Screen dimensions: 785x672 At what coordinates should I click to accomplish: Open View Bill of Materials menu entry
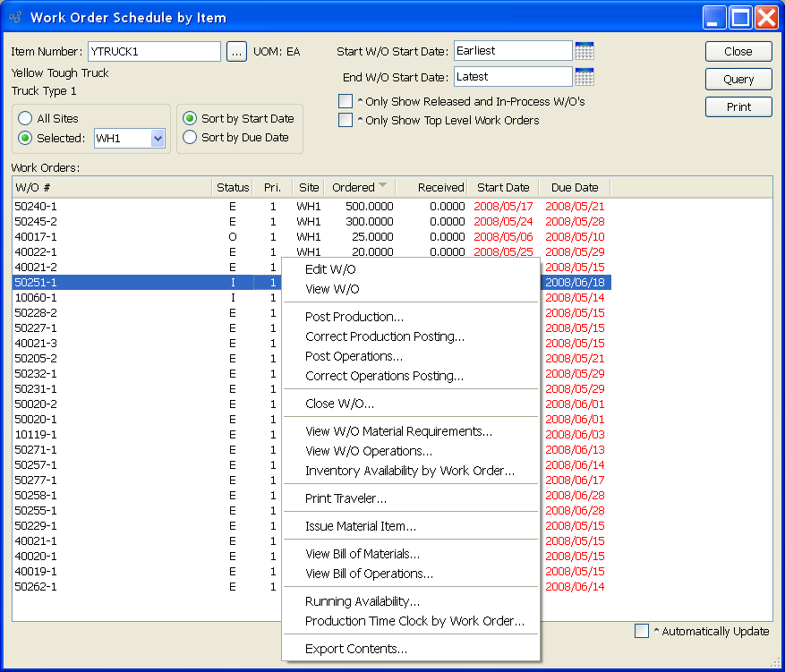362,554
